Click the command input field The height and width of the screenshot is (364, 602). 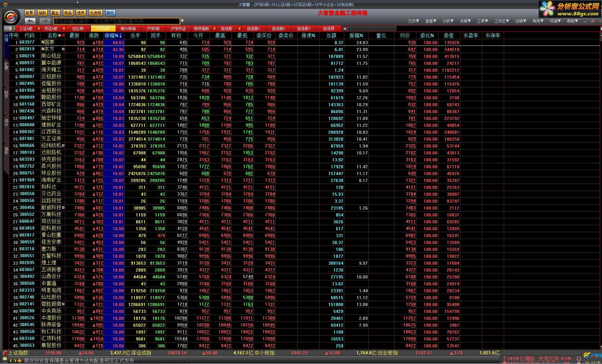[116, 21]
